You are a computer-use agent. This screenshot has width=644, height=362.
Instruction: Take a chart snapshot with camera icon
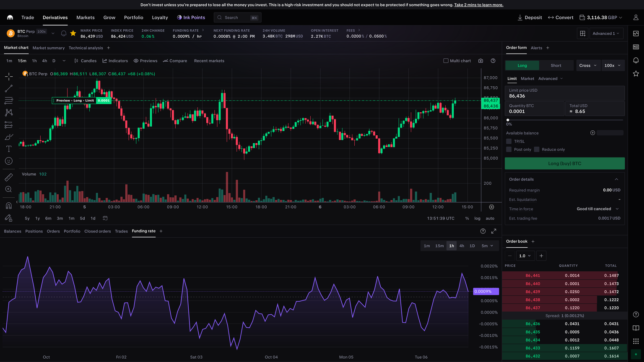pyautogui.click(x=480, y=61)
